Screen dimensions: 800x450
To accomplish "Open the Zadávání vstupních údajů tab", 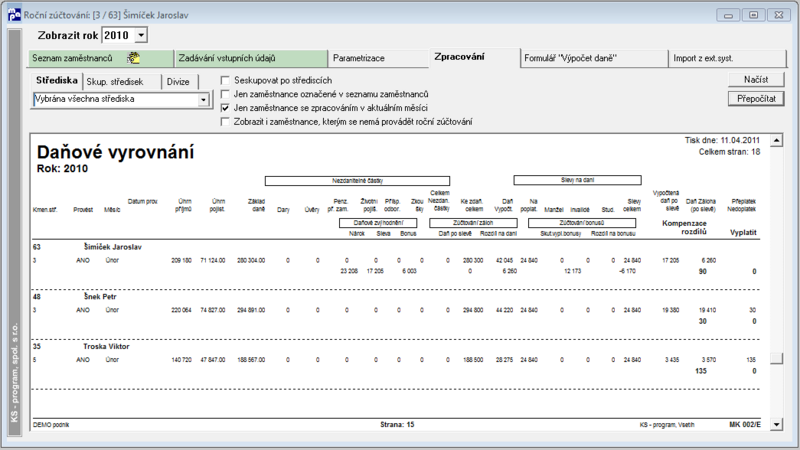I will click(x=251, y=58).
